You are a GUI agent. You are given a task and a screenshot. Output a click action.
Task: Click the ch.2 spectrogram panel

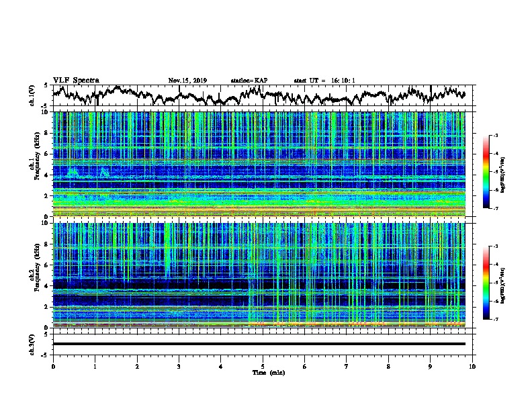[259, 275]
